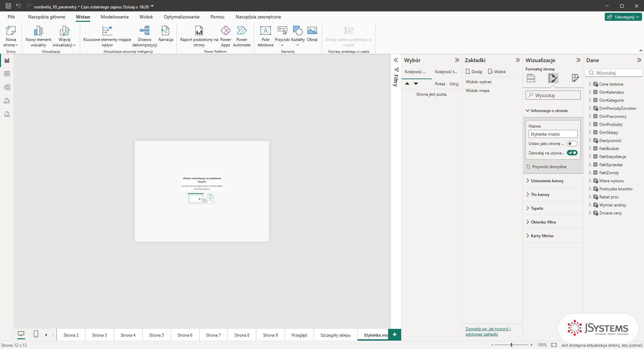Disable the Zezwalaj na używanie toggle
The image size is (644, 349).
[x=572, y=153]
